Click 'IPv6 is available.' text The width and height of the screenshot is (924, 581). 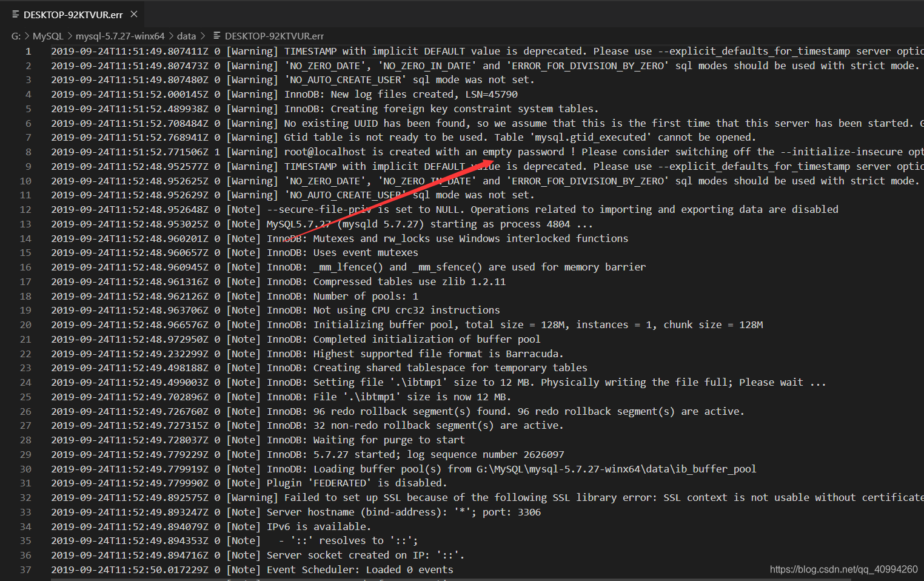click(x=319, y=527)
